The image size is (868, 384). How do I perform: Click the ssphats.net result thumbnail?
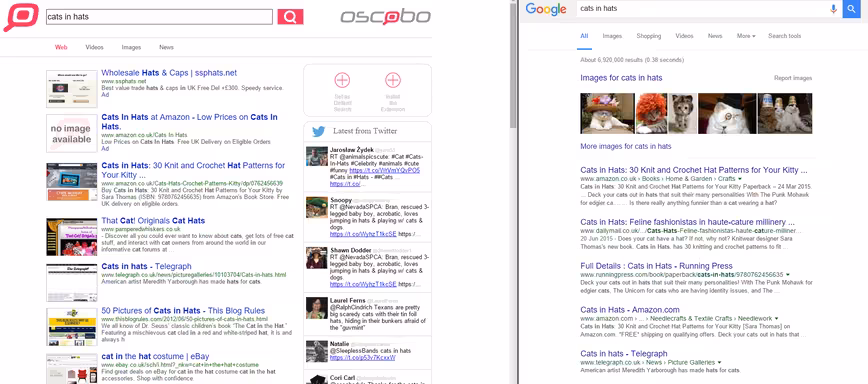[72, 89]
